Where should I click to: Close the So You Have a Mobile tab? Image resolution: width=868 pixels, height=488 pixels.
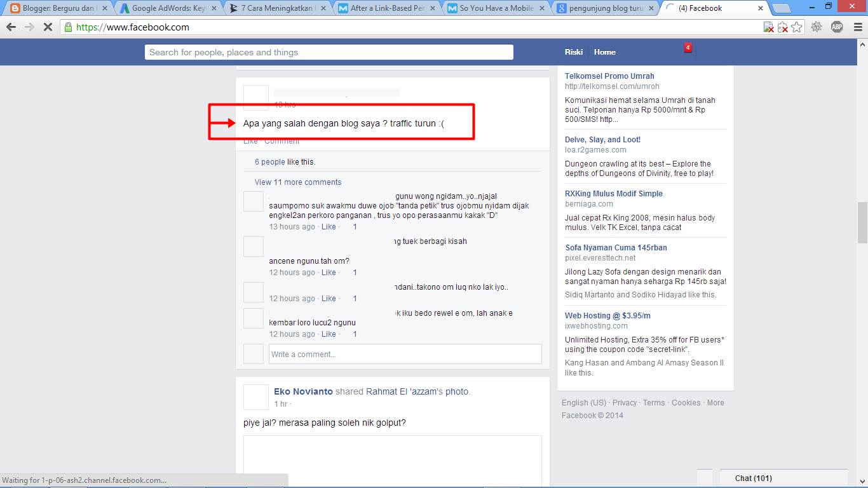pyautogui.click(x=543, y=8)
